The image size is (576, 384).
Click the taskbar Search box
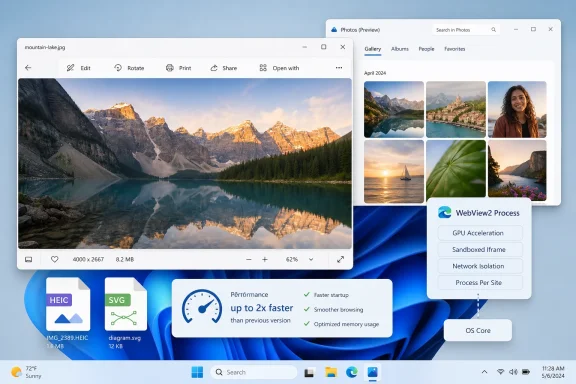tap(253, 372)
